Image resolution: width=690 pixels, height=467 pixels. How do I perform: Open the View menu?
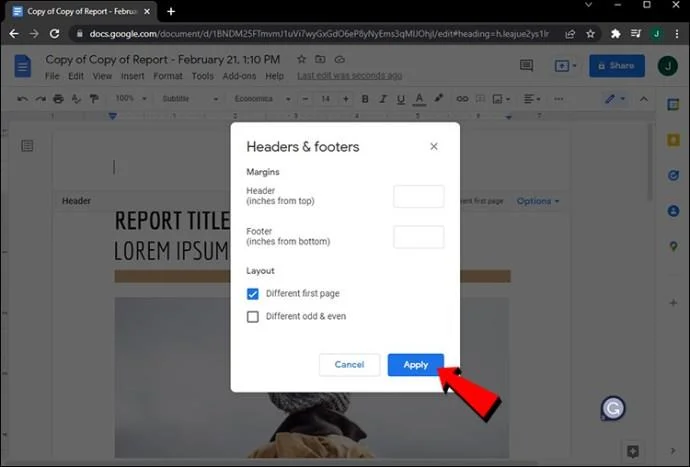pyautogui.click(x=102, y=76)
